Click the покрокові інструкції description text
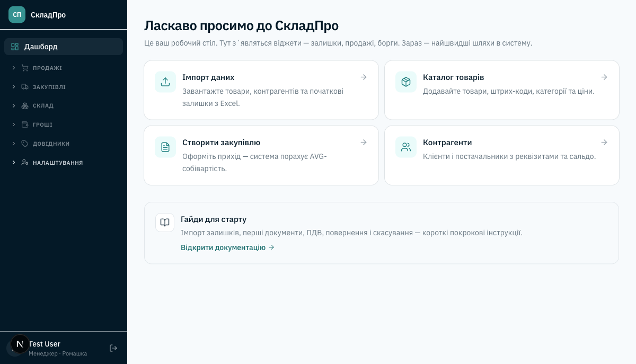 (x=351, y=233)
